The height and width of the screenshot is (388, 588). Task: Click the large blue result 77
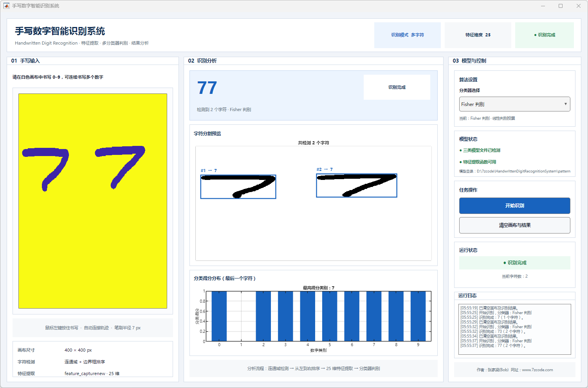(207, 88)
